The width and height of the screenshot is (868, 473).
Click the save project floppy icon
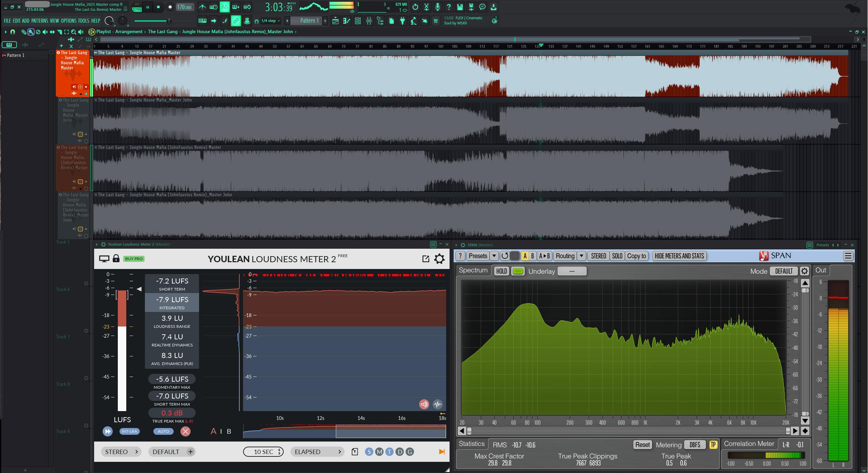[x=460, y=7]
